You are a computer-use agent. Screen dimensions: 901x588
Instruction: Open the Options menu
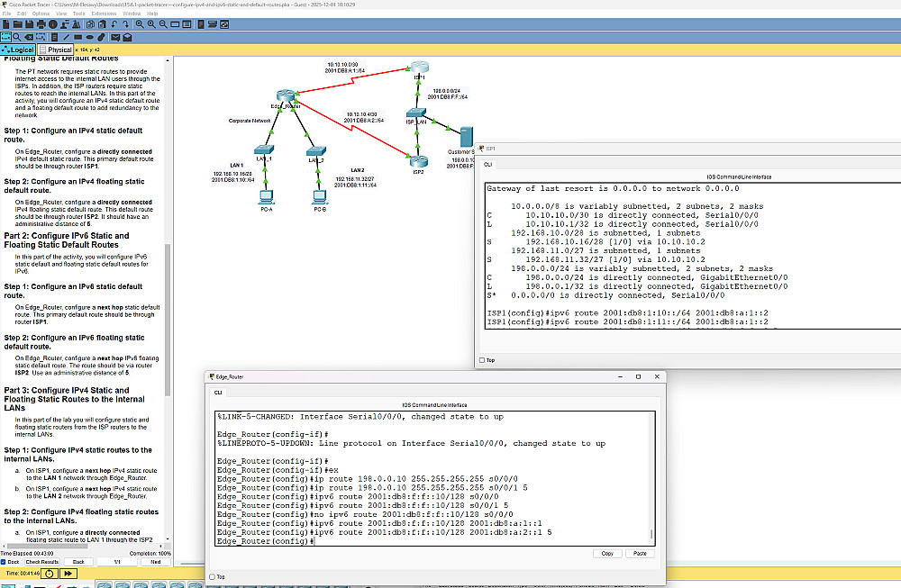pyautogui.click(x=41, y=14)
